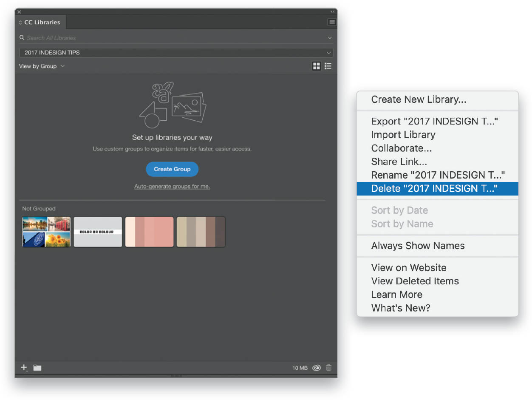Click the Creative Cloud sync status icon

(316, 368)
